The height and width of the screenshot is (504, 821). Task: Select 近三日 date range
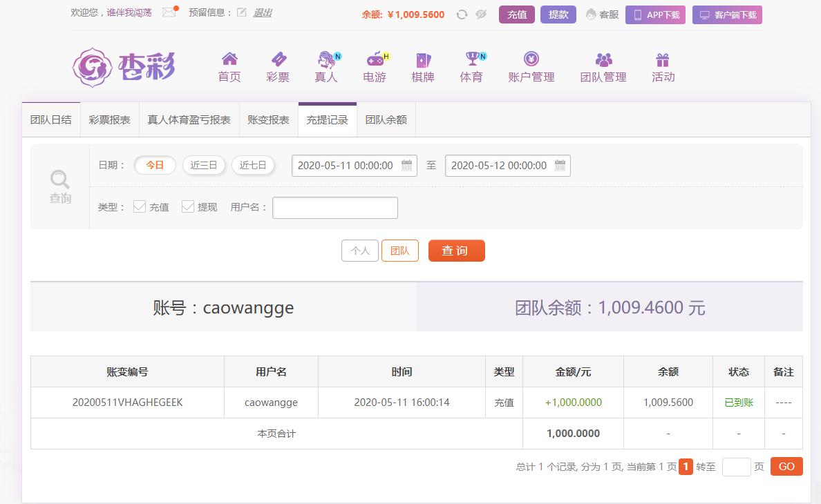[x=204, y=165]
